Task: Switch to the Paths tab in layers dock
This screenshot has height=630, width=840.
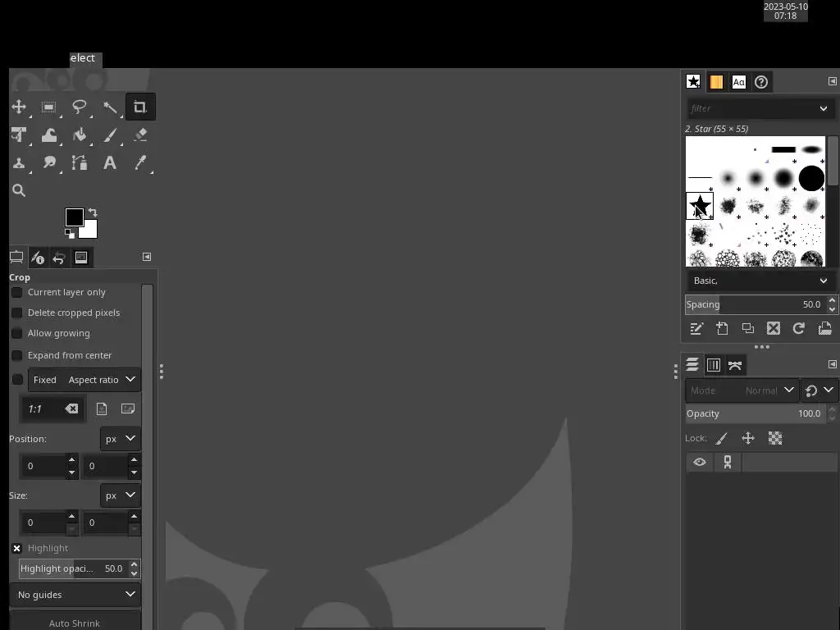Action: (x=735, y=365)
